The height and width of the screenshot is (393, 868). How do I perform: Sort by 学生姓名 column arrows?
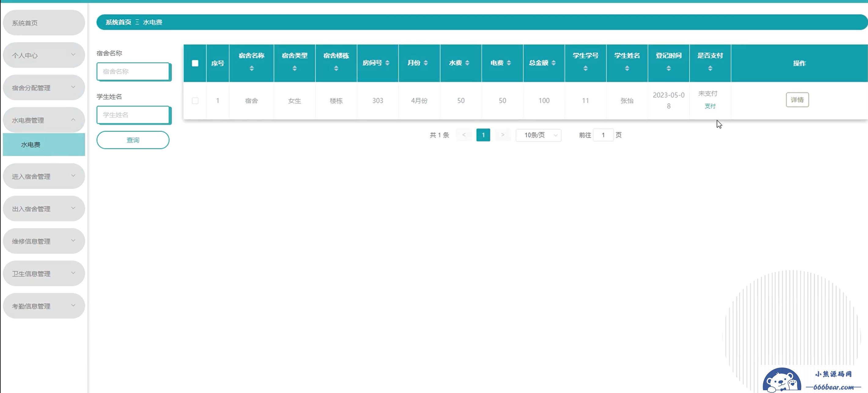pyautogui.click(x=627, y=69)
